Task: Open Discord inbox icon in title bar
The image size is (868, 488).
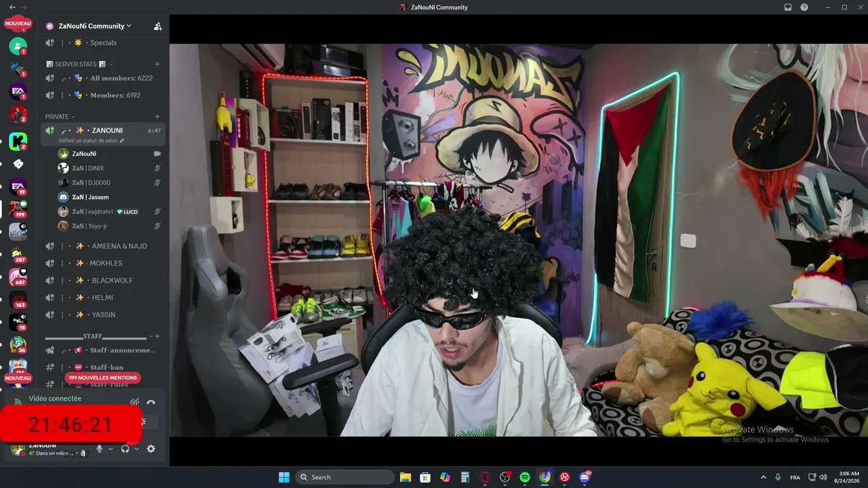Action: point(788,7)
